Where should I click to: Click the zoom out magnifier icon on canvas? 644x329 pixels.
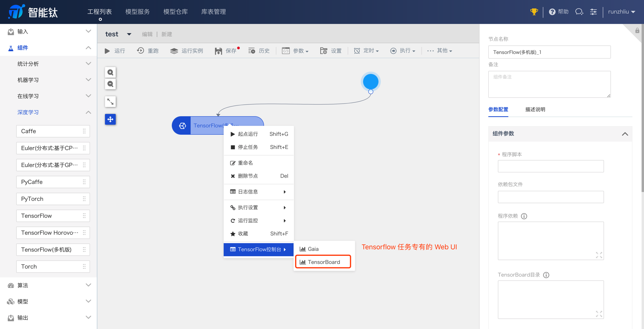tap(110, 84)
